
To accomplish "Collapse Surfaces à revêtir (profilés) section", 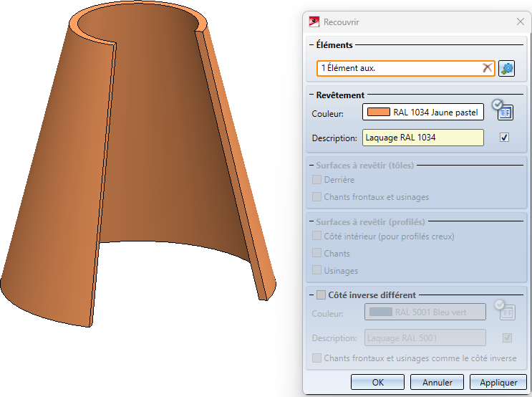I will (311, 221).
